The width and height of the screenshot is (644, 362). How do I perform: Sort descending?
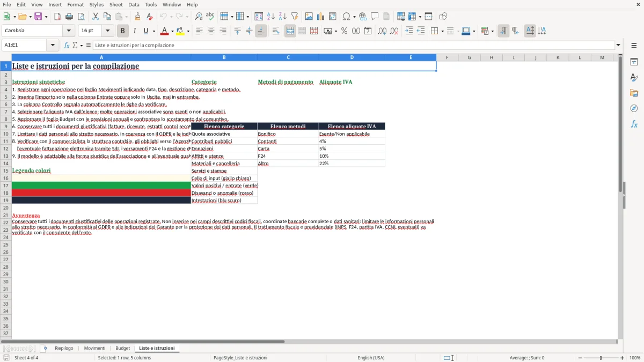283,17
